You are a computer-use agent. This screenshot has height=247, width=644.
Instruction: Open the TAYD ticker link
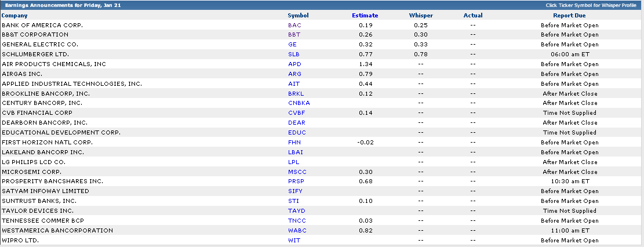tap(297, 211)
